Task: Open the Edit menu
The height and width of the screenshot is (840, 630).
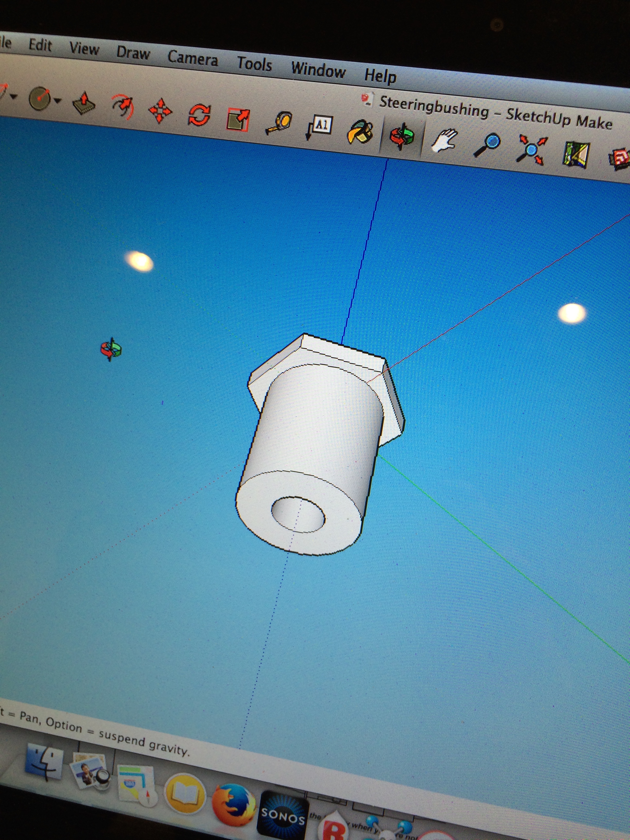Action: [x=40, y=45]
